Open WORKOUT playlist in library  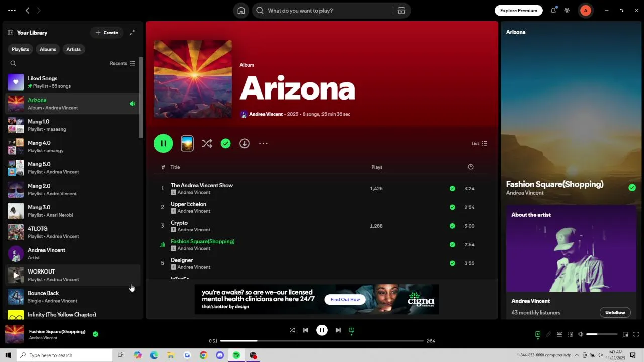pyautogui.click(x=72, y=275)
